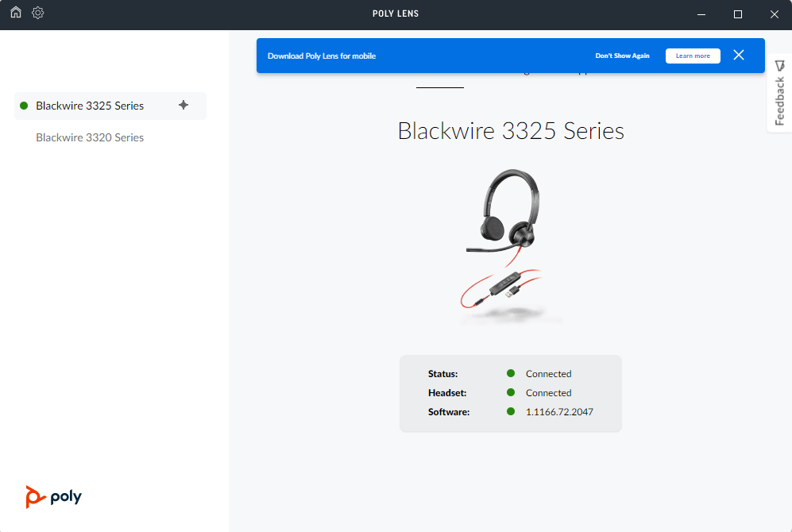Click the software version 1.1166.72.2047
This screenshot has height=532, width=792.
(x=559, y=412)
